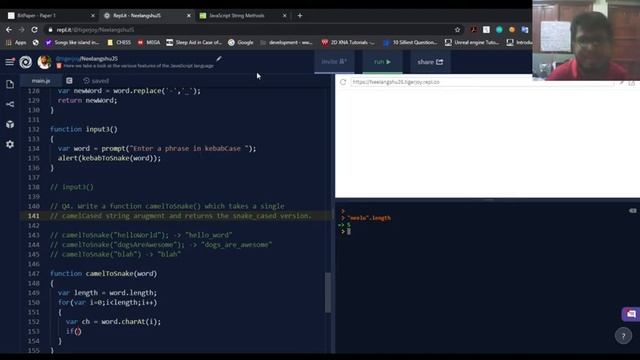Image resolution: width=640 pixels, height=360 pixels.
Task: Bookmark page with star icon
Action: point(457,30)
